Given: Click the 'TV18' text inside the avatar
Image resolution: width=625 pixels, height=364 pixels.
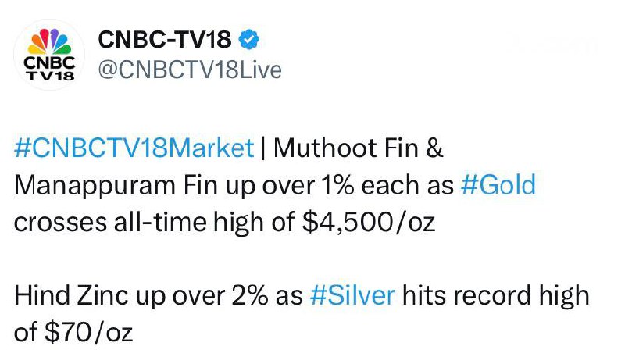Looking at the screenshot, I should (50, 76).
